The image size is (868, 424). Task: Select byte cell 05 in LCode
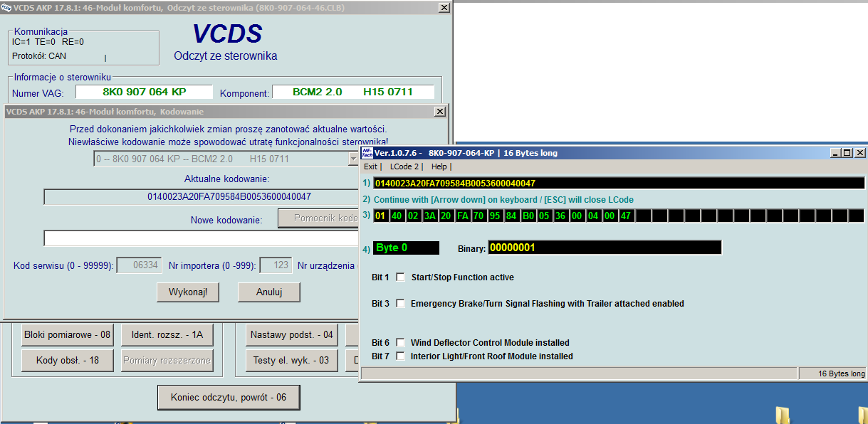[544, 216]
